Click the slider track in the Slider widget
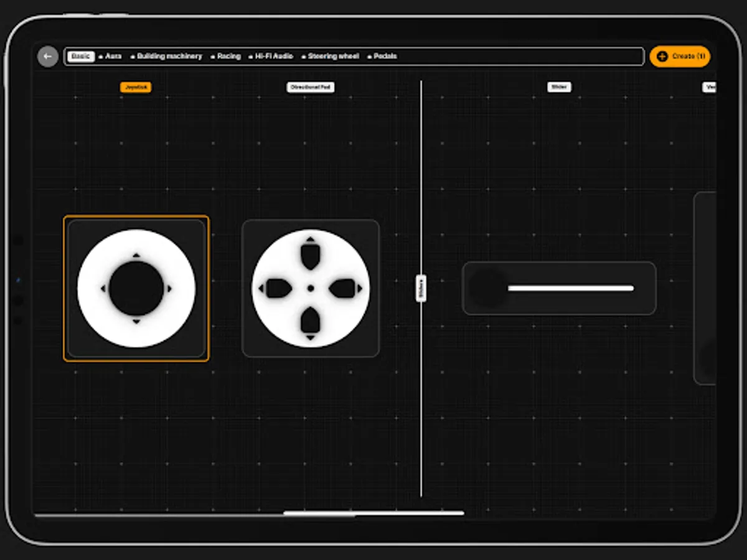This screenshot has height=560, width=747. pyautogui.click(x=571, y=288)
